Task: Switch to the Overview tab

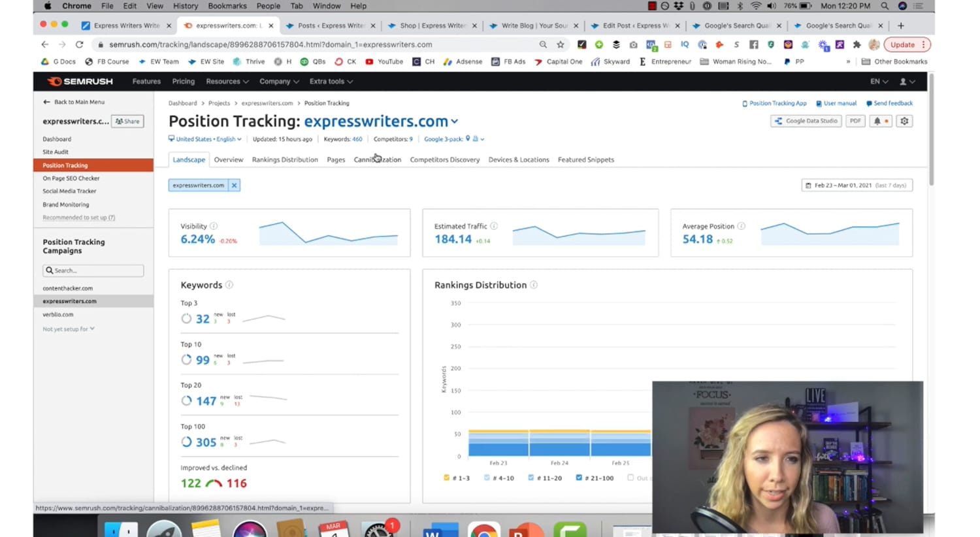Action: tap(229, 159)
